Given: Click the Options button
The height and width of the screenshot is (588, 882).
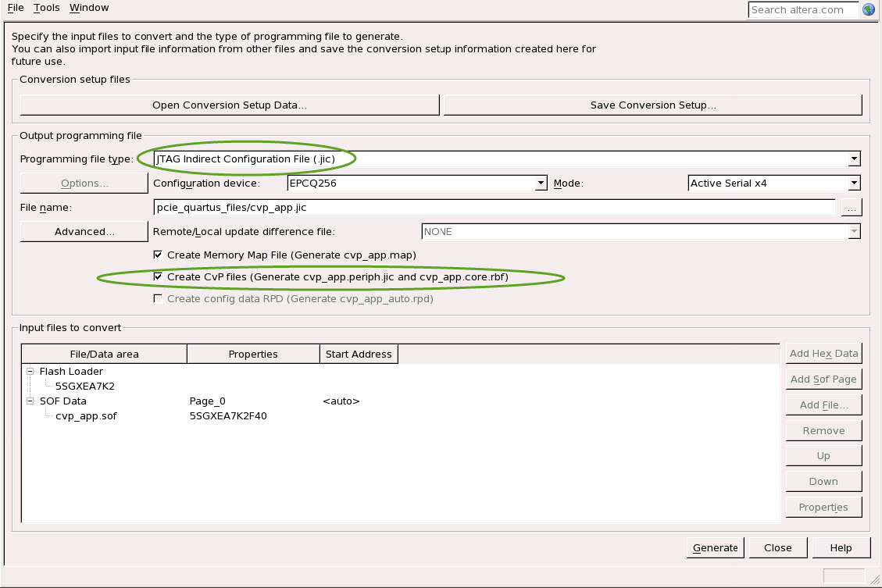Looking at the screenshot, I should tap(84, 184).
